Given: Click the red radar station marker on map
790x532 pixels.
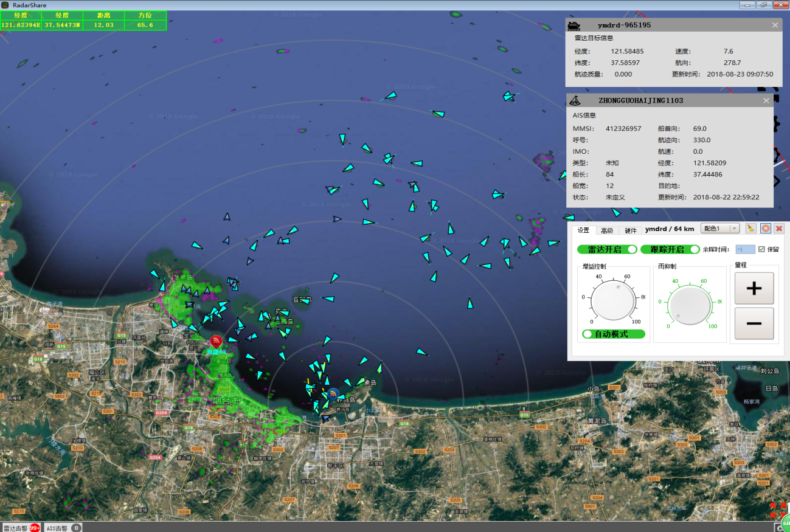Looking at the screenshot, I should point(216,342).
